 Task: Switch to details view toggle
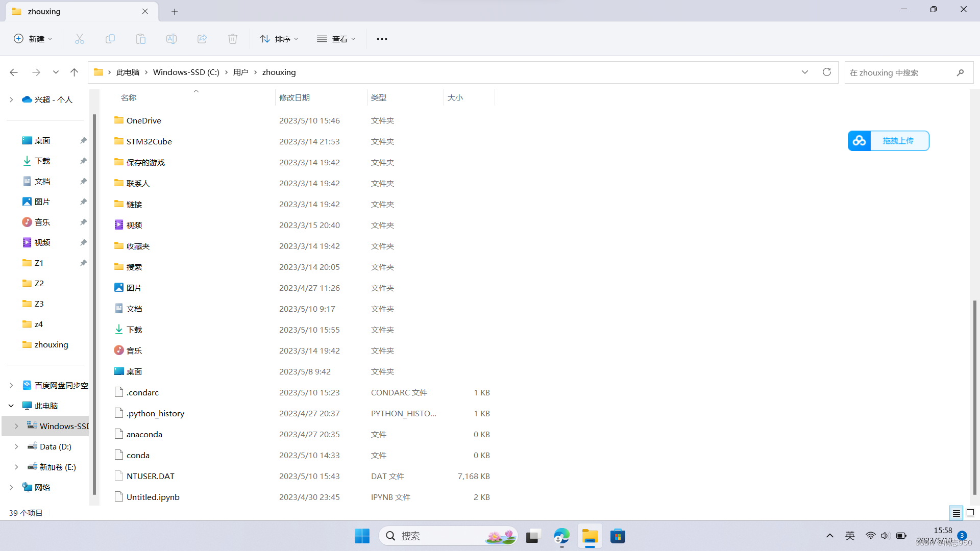coord(956,513)
